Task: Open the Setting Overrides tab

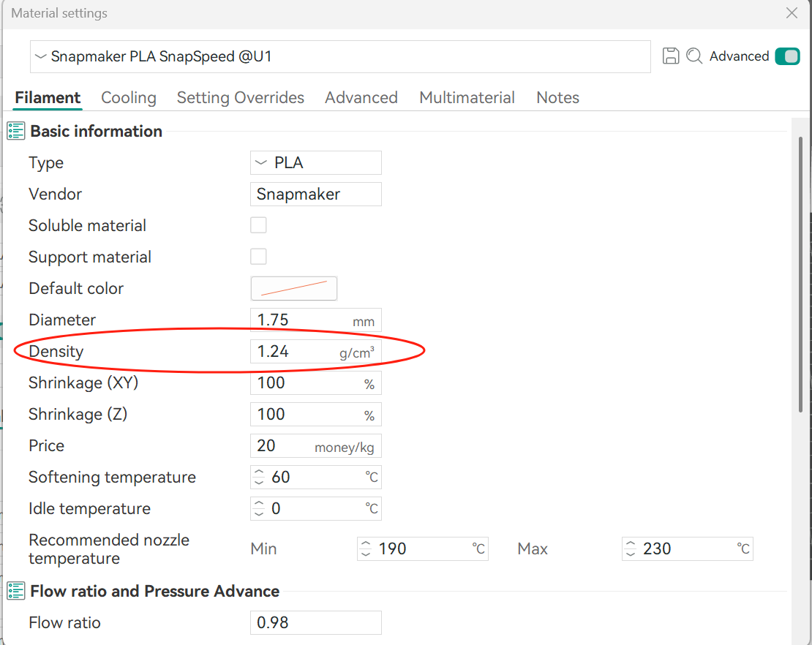Action: [241, 98]
